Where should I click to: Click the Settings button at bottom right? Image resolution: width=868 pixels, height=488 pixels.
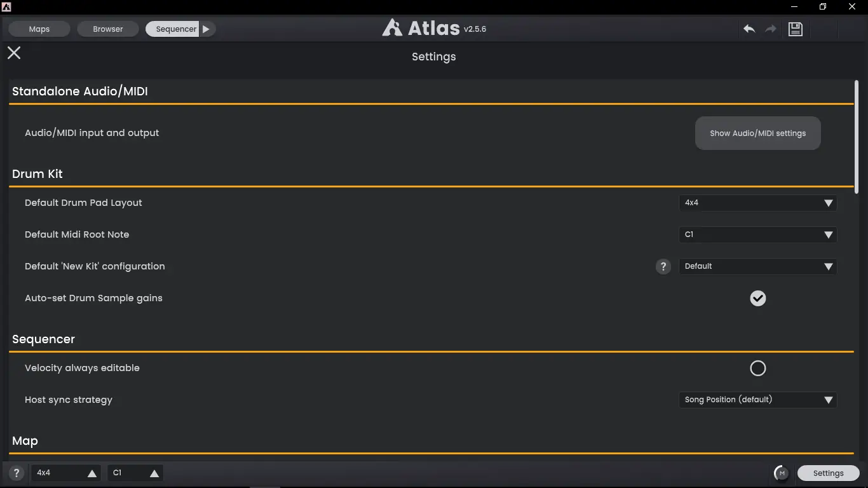tap(828, 473)
